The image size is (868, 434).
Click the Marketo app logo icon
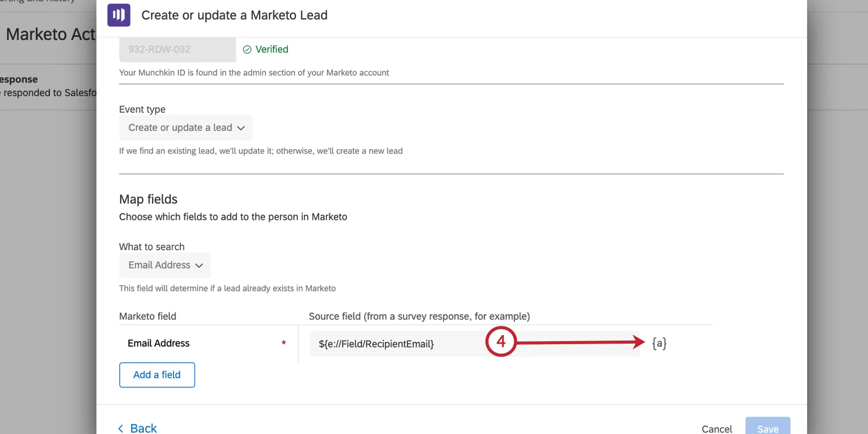coord(118,15)
